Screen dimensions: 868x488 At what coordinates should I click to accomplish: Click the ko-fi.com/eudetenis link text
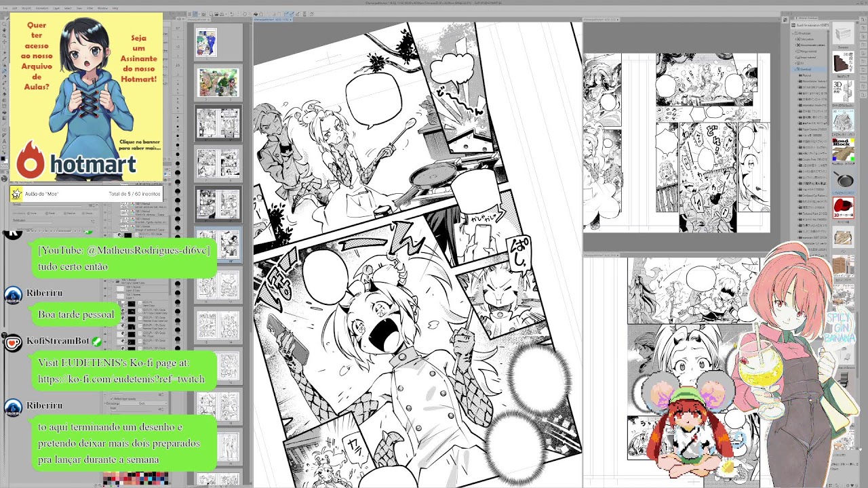pos(121,379)
